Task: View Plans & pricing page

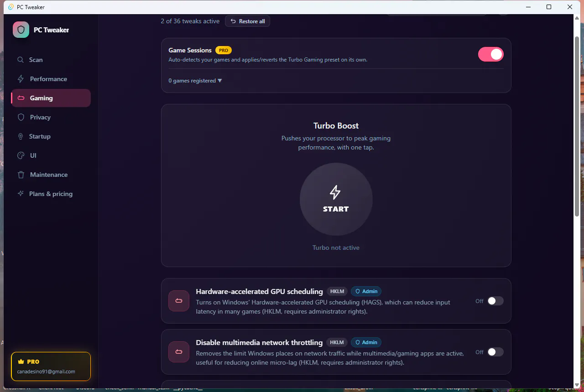Action: [x=51, y=194]
